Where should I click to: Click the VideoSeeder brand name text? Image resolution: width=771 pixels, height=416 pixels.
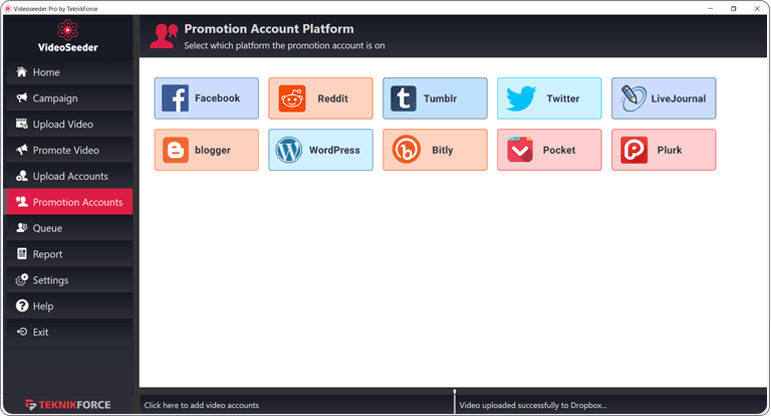68,48
